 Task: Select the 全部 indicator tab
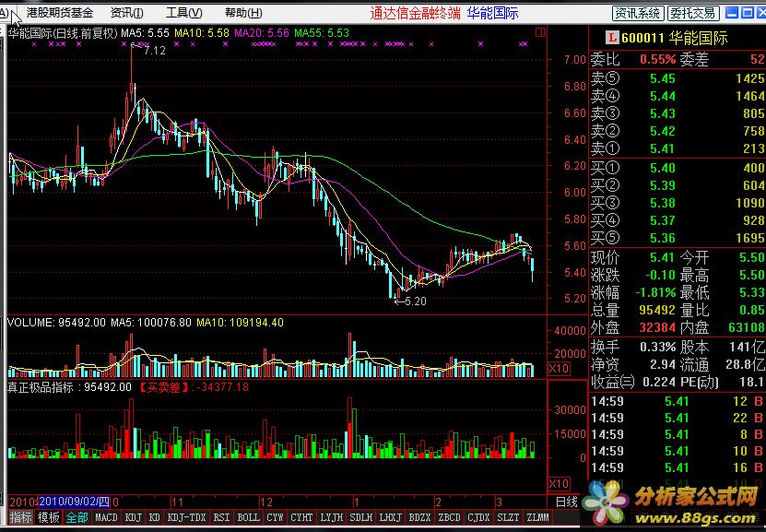[x=77, y=517]
